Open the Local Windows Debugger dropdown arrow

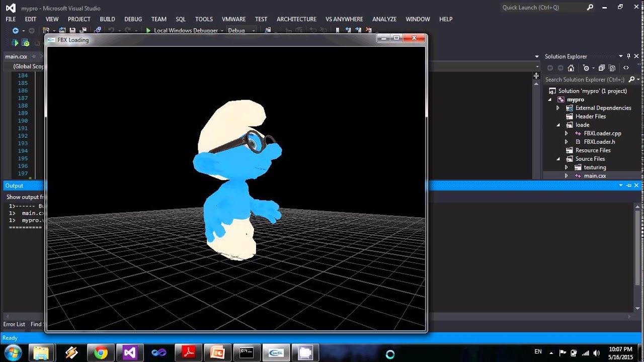pyautogui.click(x=222, y=31)
